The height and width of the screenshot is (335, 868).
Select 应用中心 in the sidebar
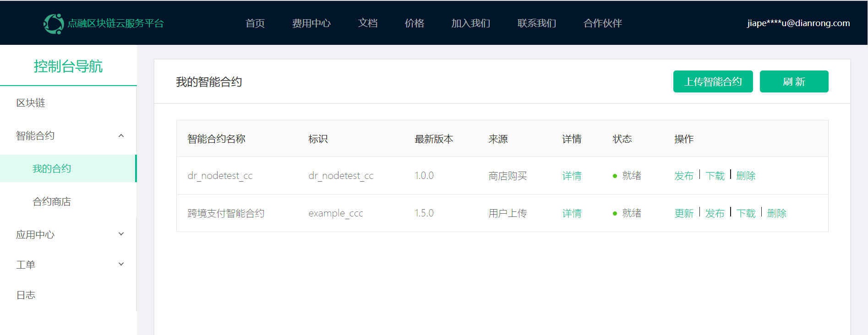pyautogui.click(x=35, y=235)
